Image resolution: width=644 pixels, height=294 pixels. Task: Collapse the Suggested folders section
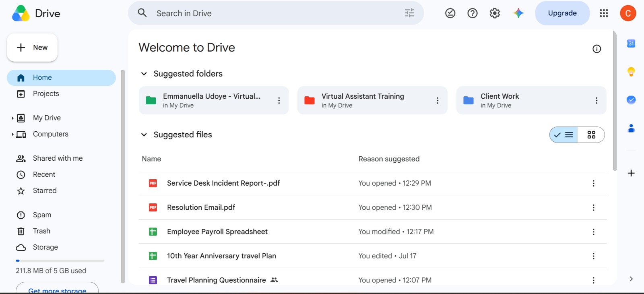[144, 74]
